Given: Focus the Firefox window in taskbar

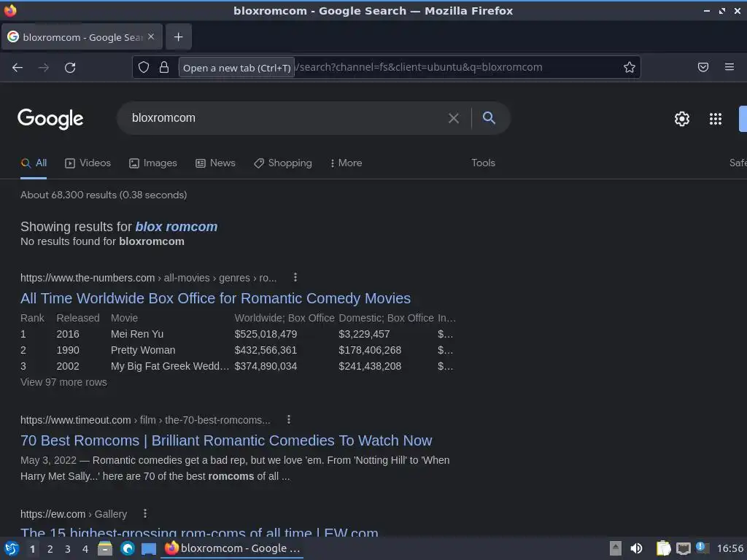Looking at the screenshot, I should tap(233, 548).
